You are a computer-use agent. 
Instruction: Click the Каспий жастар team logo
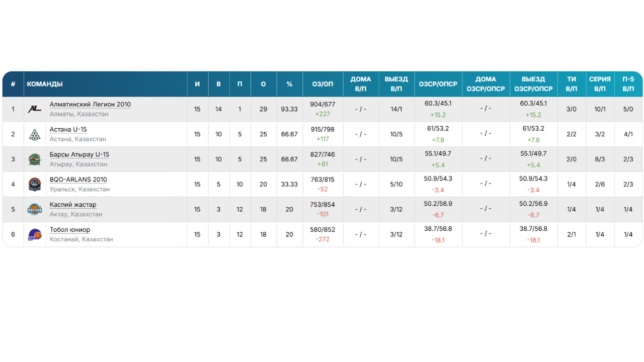pyautogui.click(x=34, y=209)
